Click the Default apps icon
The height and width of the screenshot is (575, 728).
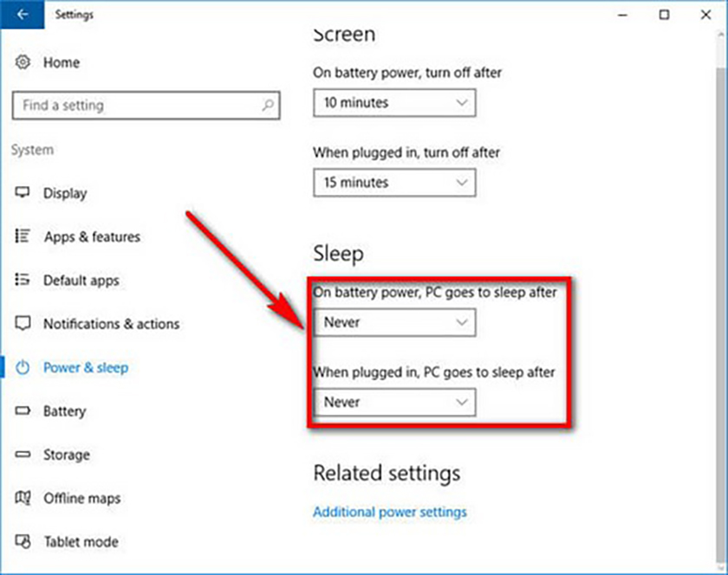[23, 281]
